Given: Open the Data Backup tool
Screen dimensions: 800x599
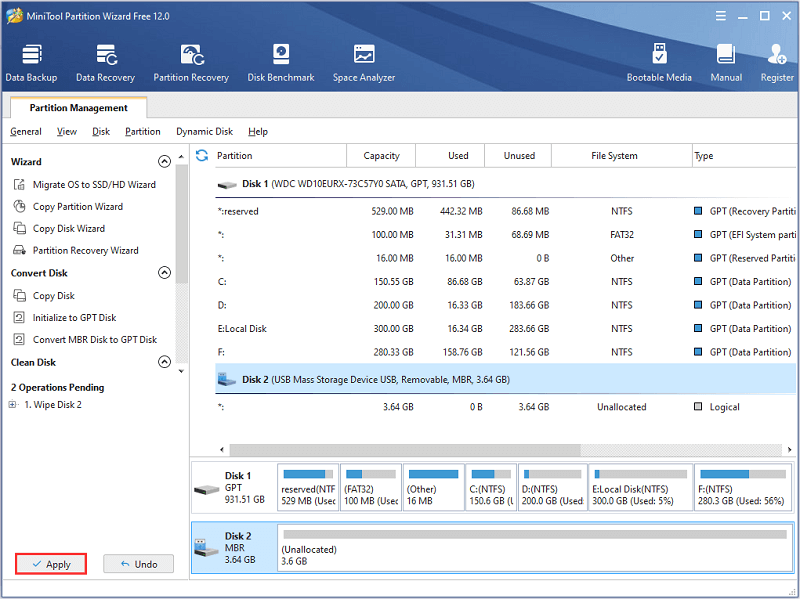Looking at the screenshot, I should (x=32, y=63).
